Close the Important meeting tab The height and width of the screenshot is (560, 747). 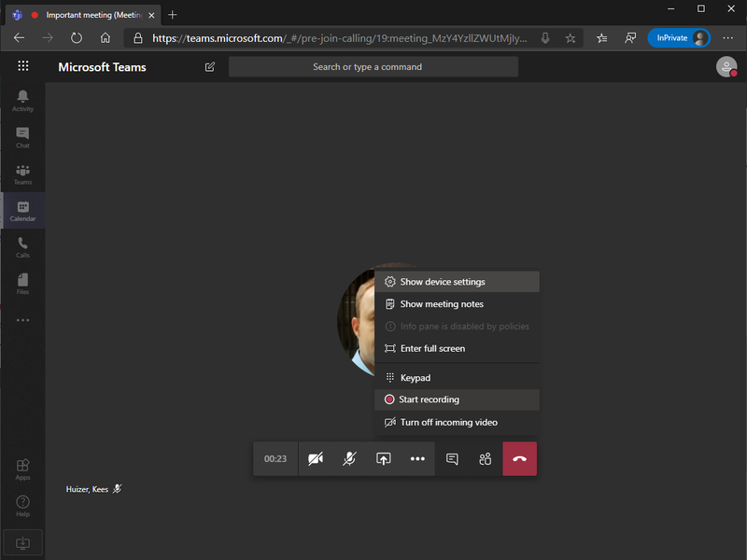click(151, 15)
